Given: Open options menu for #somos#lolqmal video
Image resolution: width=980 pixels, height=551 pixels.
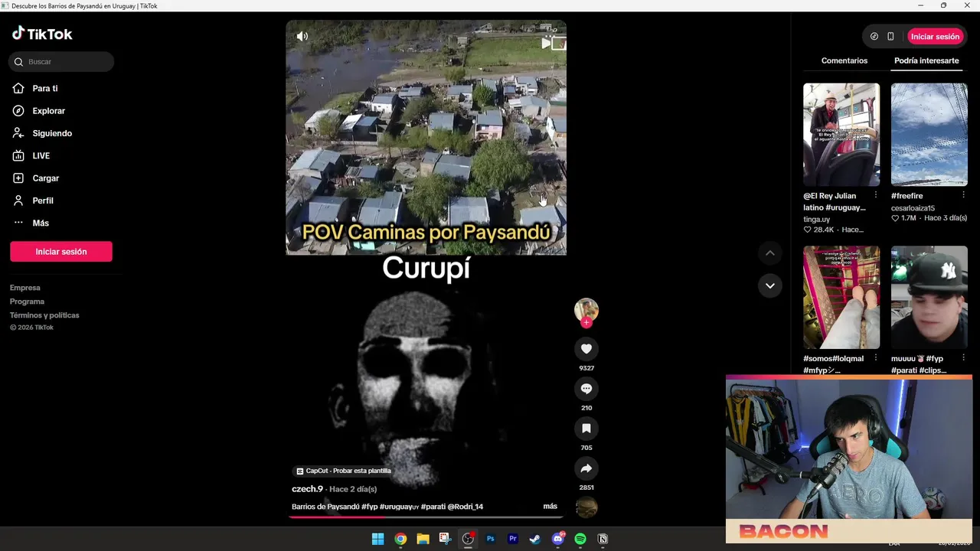Looking at the screenshot, I should pyautogui.click(x=875, y=359).
